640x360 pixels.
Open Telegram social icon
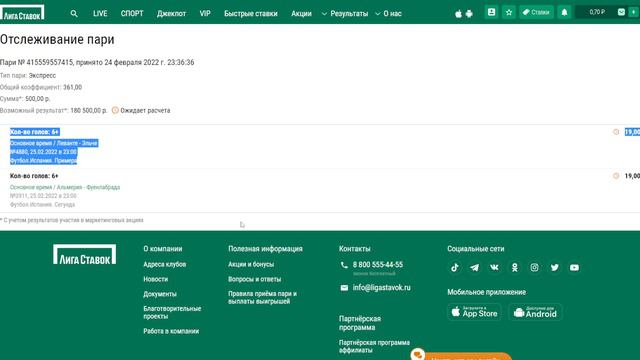[x=474, y=267]
